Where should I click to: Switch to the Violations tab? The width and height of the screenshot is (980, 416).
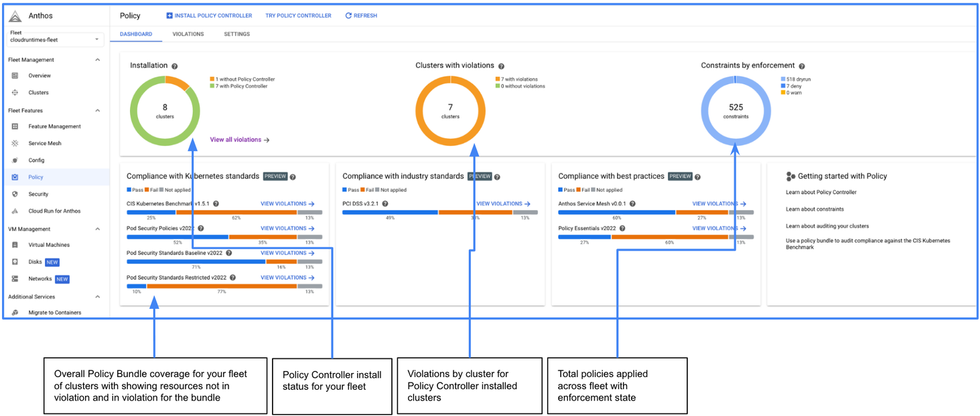pyautogui.click(x=188, y=34)
